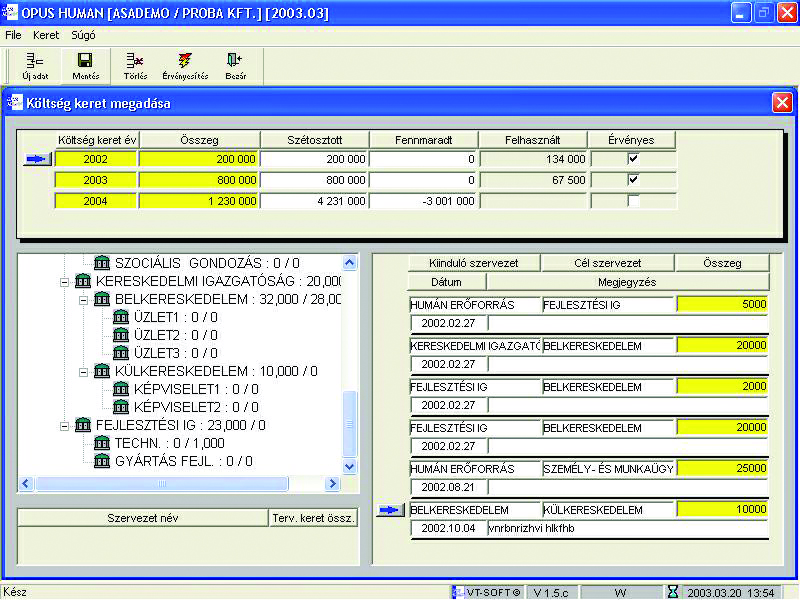This screenshot has width=800, height=600.
Task: Collapse the KÜLKERESKEDELEM tree node
Action: tap(84, 372)
